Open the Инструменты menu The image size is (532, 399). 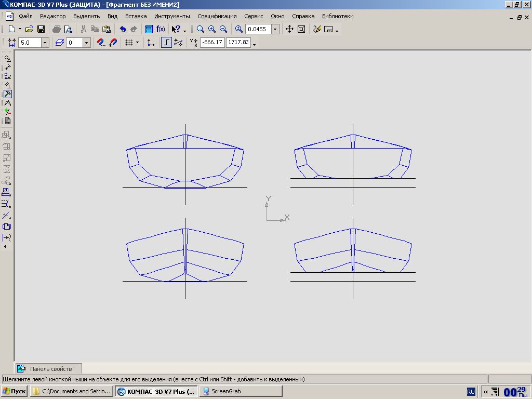click(172, 16)
